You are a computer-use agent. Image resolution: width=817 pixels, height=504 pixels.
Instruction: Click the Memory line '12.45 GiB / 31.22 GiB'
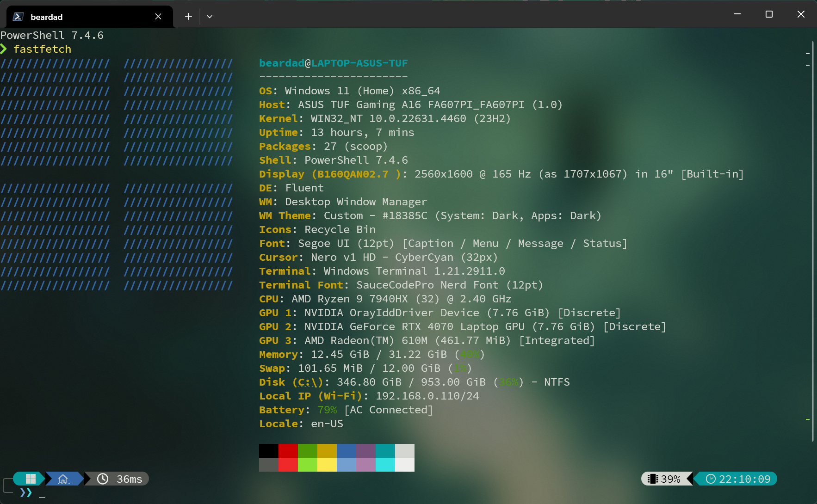pos(372,354)
